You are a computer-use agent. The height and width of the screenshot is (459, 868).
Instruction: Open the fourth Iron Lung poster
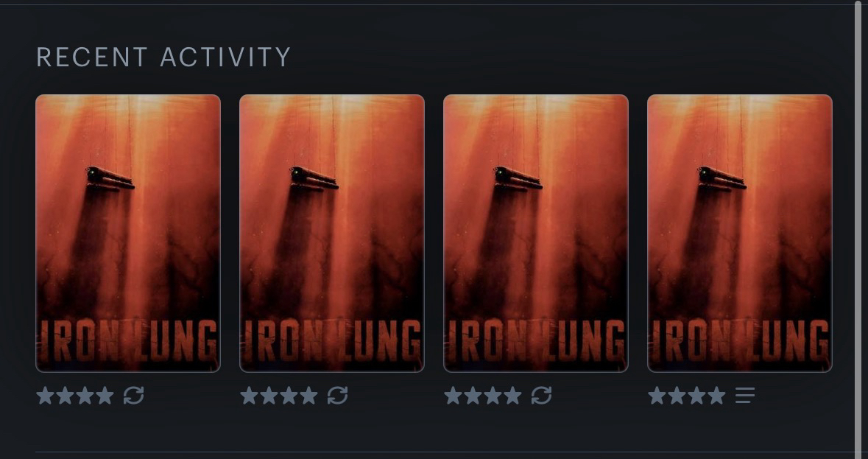(740, 233)
